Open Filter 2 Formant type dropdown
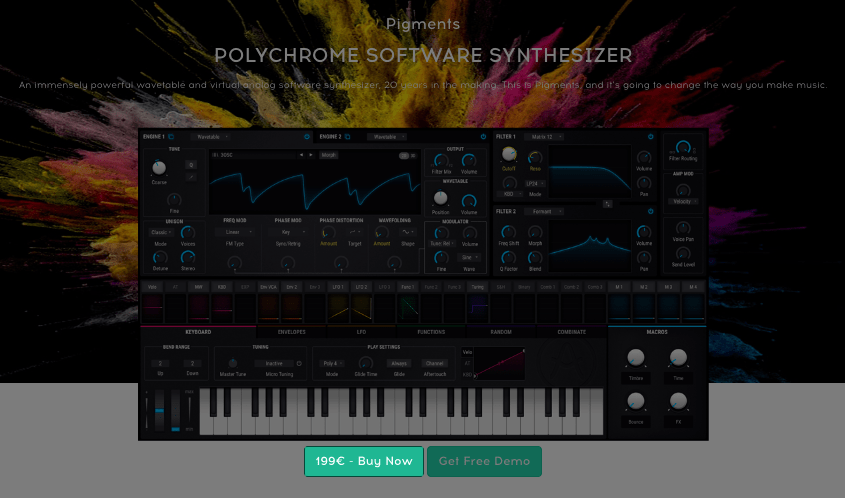 click(545, 211)
